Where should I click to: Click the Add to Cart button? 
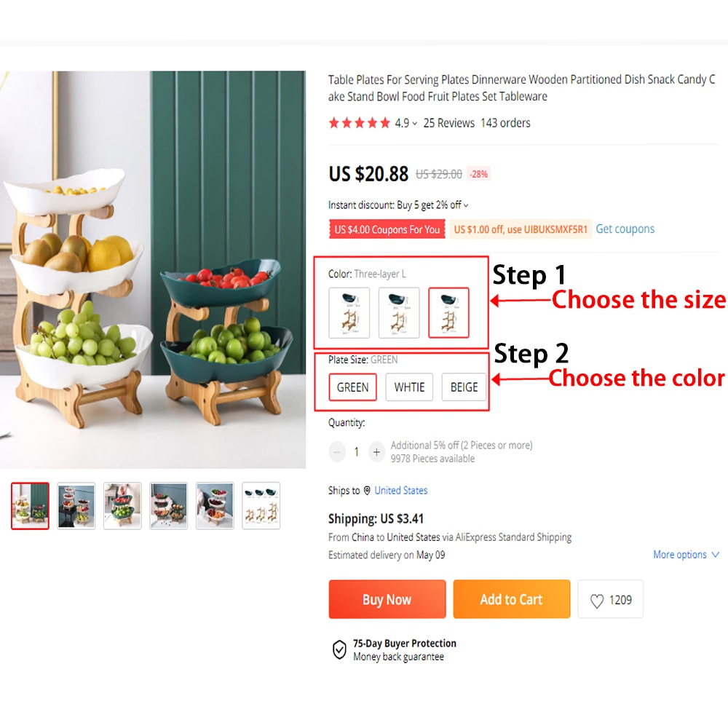tap(512, 599)
